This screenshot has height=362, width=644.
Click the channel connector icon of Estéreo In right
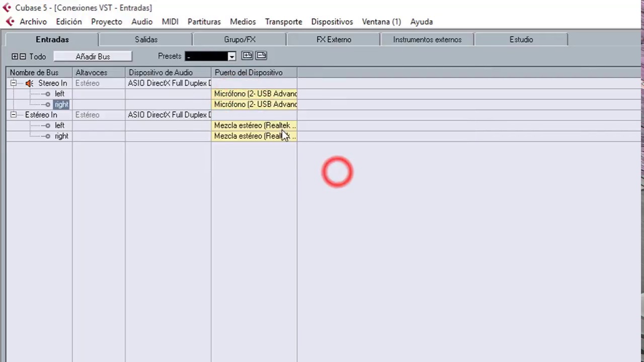(48, 136)
